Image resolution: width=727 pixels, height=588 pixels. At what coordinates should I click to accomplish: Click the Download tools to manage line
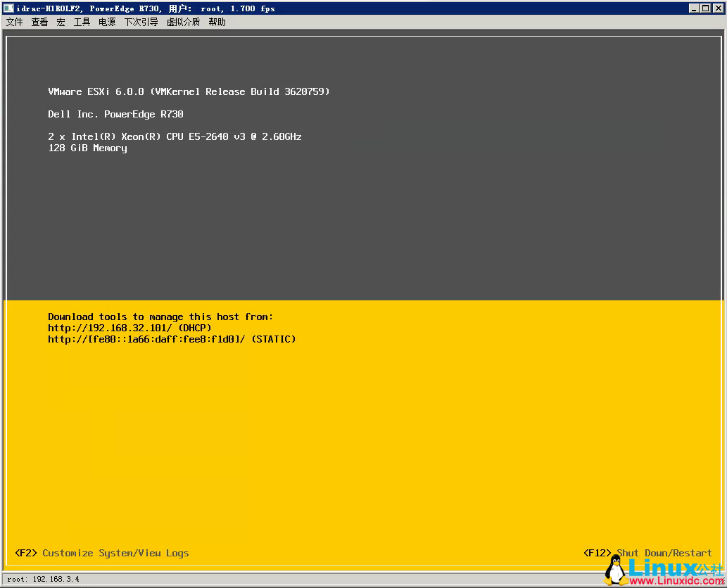click(160, 317)
